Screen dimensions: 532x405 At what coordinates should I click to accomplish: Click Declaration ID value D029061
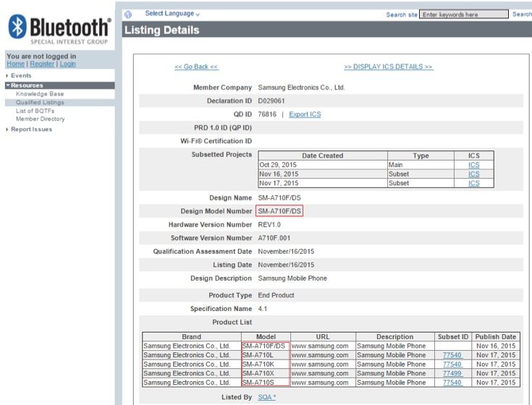click(271, 101)
